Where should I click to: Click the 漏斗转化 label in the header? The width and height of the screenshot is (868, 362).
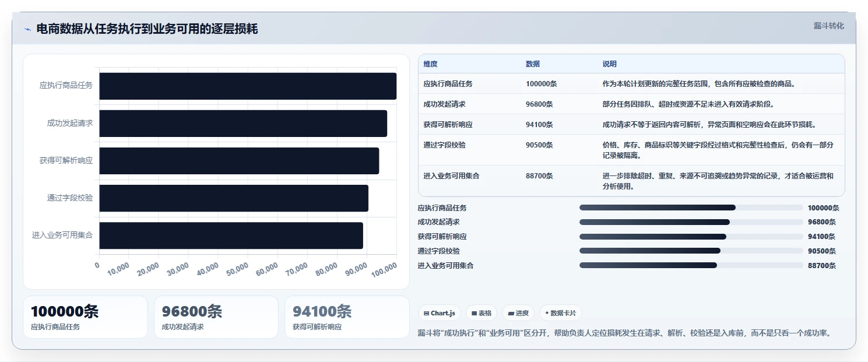(828, 26)
